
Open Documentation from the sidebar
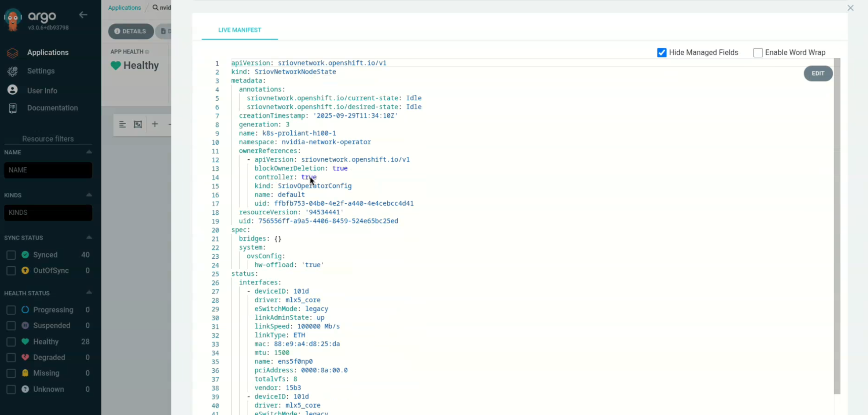tap(52, 108)
